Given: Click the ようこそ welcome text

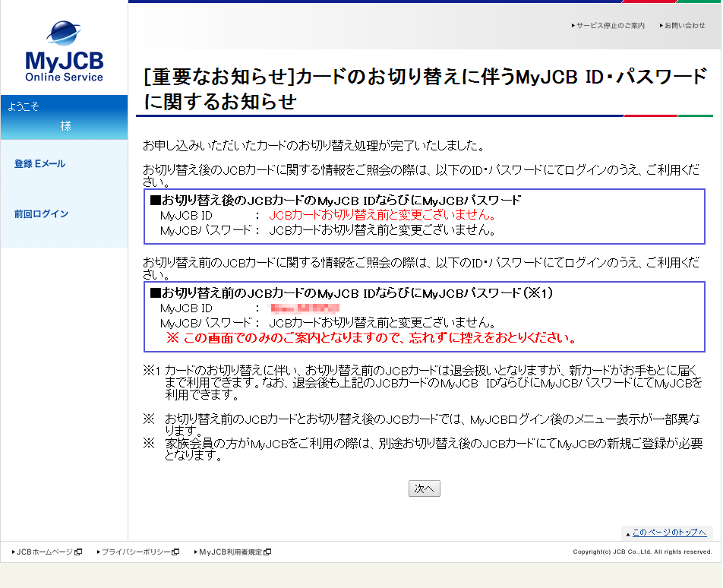Looking at the screenshot, I should coord(23,106).
